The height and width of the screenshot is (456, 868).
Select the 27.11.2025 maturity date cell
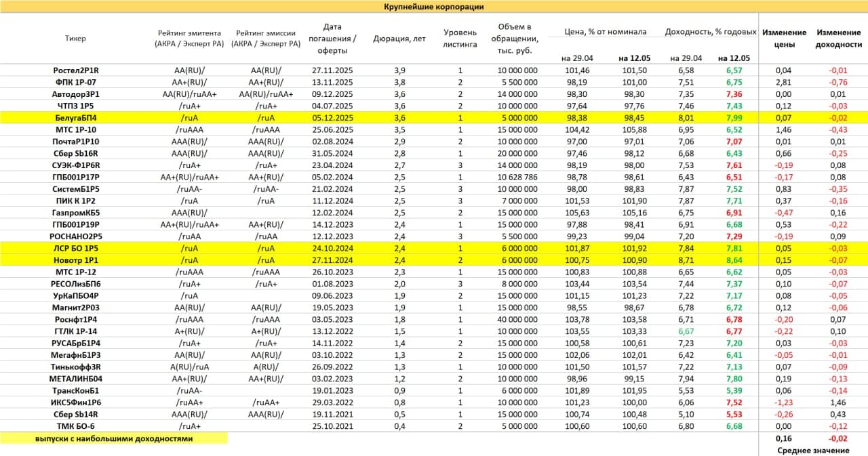click(332, 70)
